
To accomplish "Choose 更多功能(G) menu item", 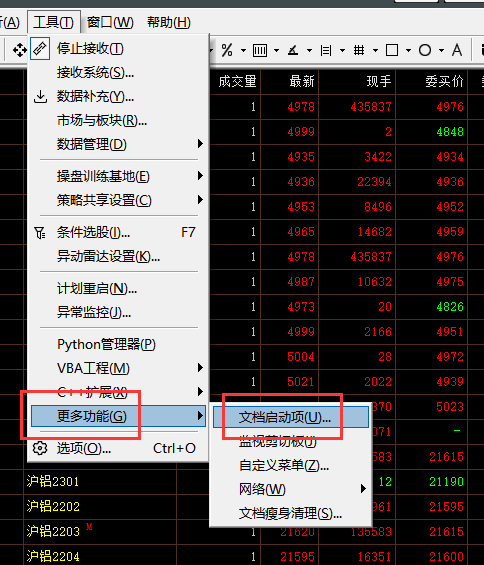I will (118, 416).
